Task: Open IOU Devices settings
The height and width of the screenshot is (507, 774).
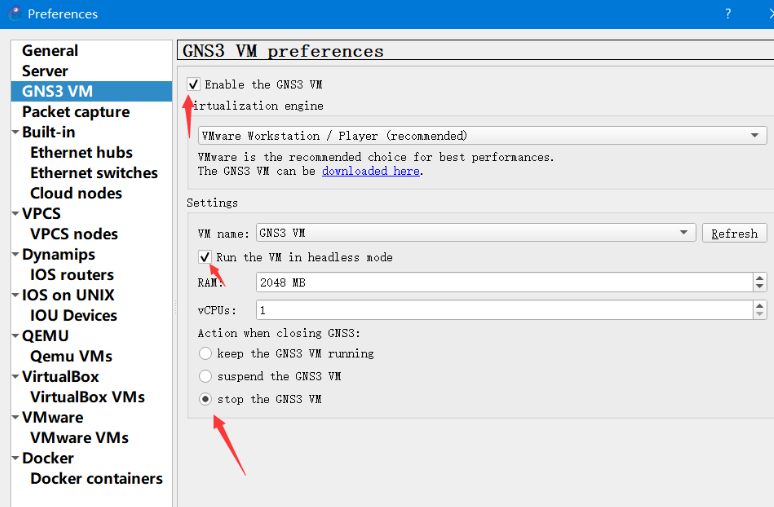Action: (x=74, y=315)
